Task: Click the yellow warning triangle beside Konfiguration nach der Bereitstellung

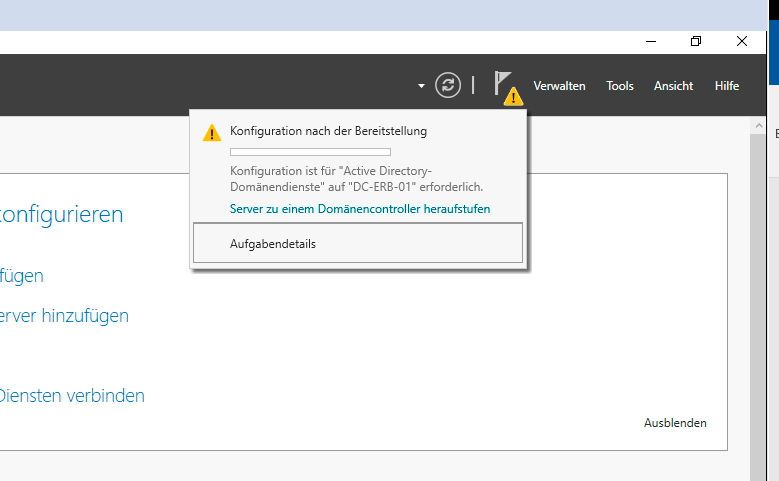Action: (x=212, y=133)
